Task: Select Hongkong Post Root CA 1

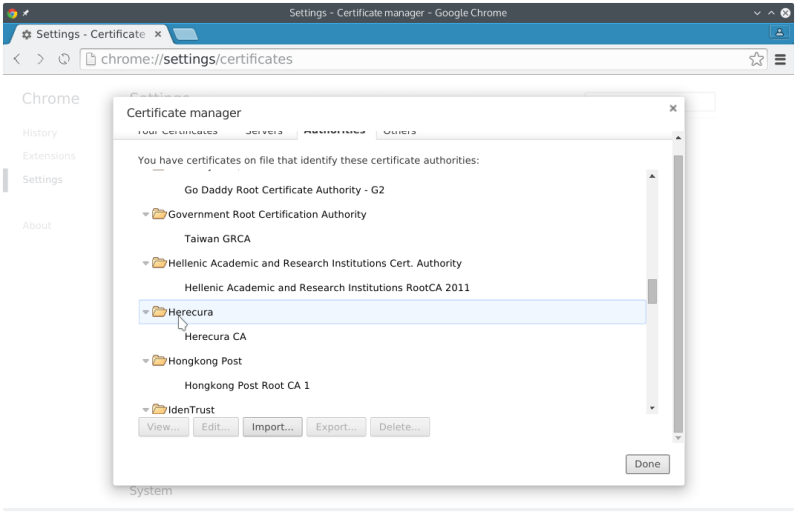Action: pyautogui.click(x=247, y=385)
